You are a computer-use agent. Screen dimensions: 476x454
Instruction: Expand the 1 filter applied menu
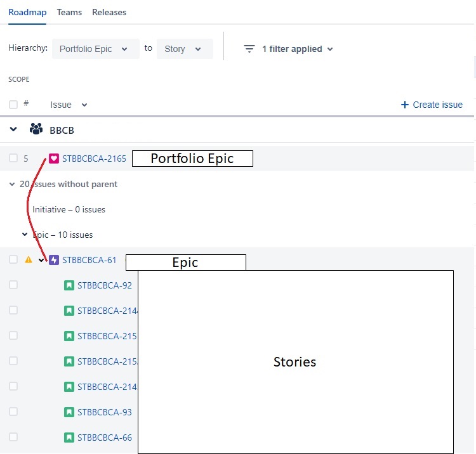coord(297,49)
